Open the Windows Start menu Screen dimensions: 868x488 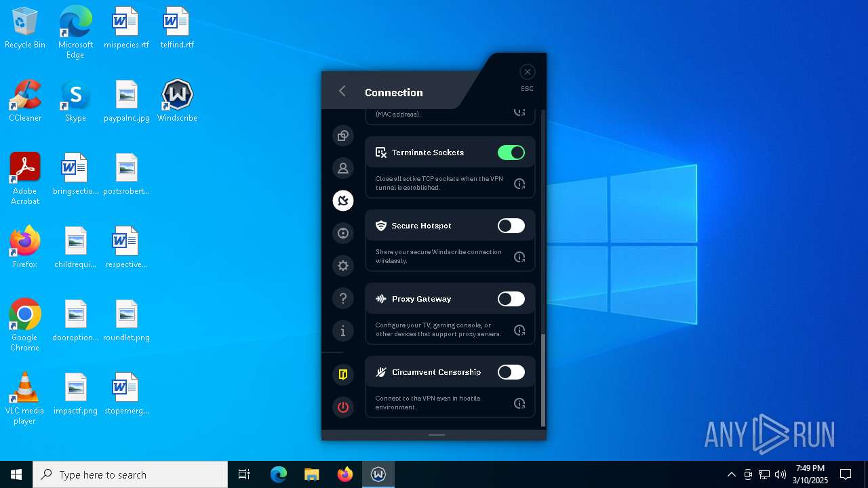[16, 474]
